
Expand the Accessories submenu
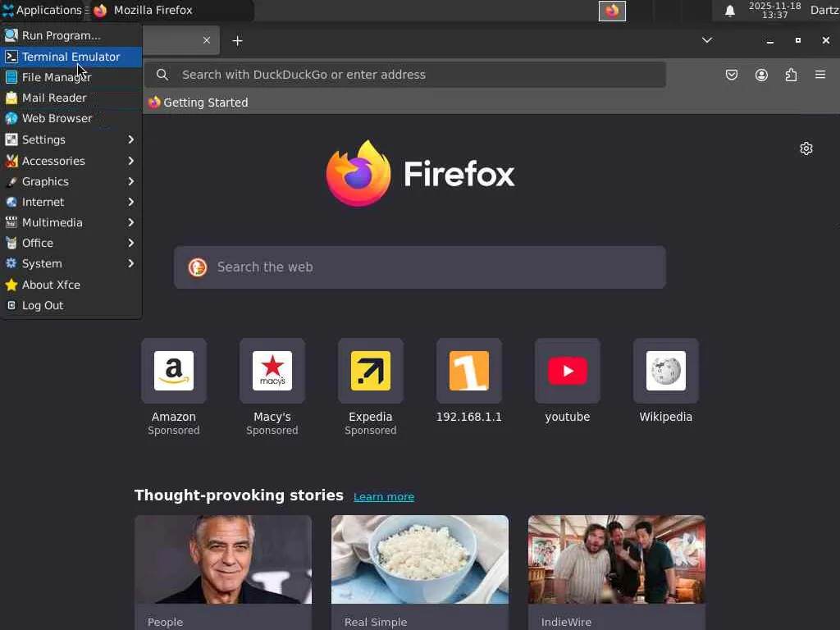pos(71,161)
